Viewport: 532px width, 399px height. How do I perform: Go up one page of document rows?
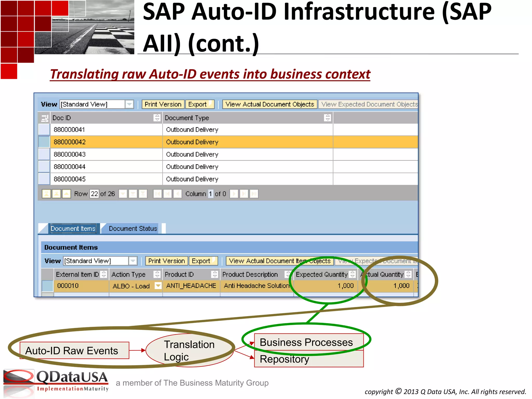click(x=56, y=194)
